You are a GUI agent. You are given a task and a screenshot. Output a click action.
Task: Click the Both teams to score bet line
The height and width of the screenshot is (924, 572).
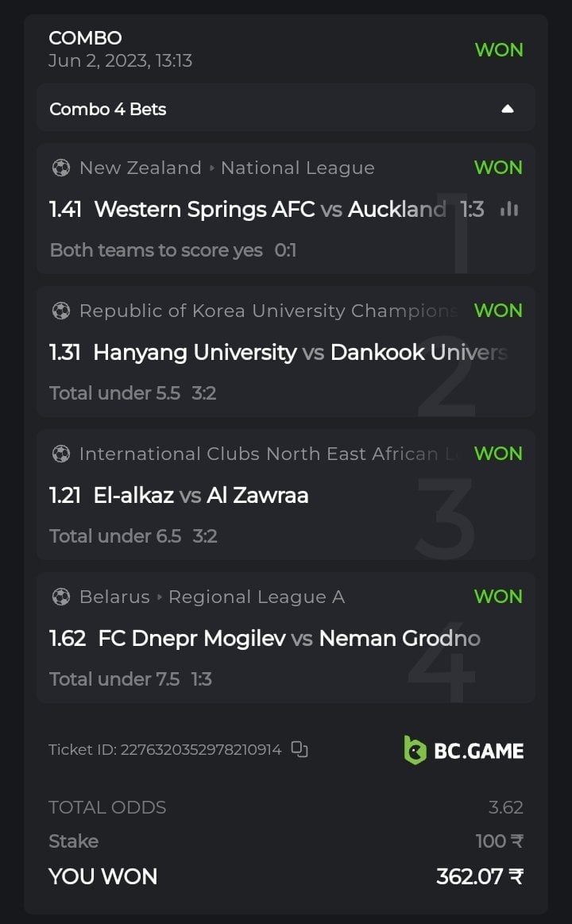(157, 250)
